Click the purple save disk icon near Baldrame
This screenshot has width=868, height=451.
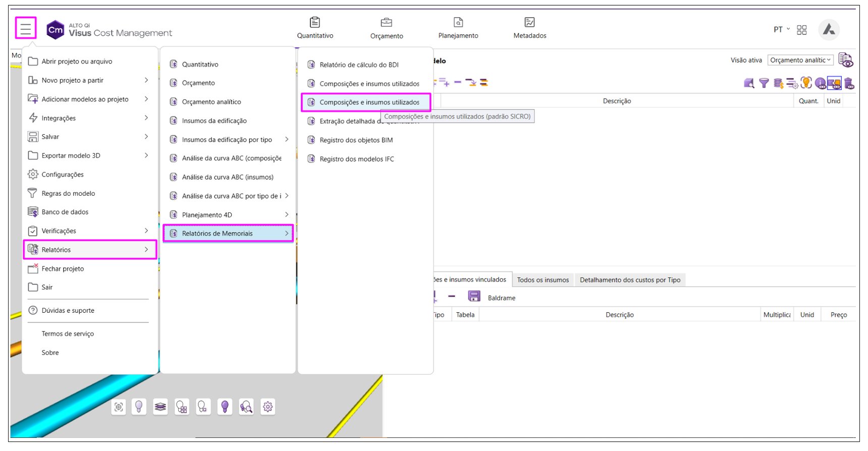(x=474, y=296)
